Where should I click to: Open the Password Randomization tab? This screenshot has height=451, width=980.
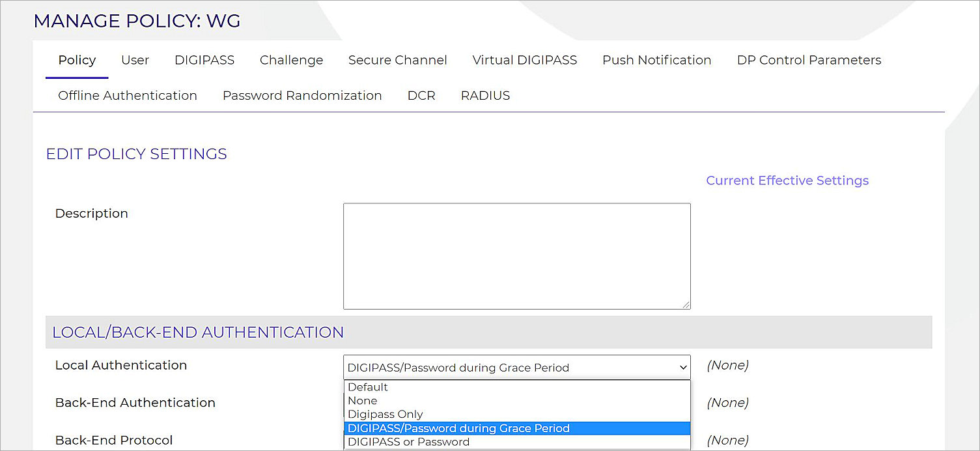302,96
